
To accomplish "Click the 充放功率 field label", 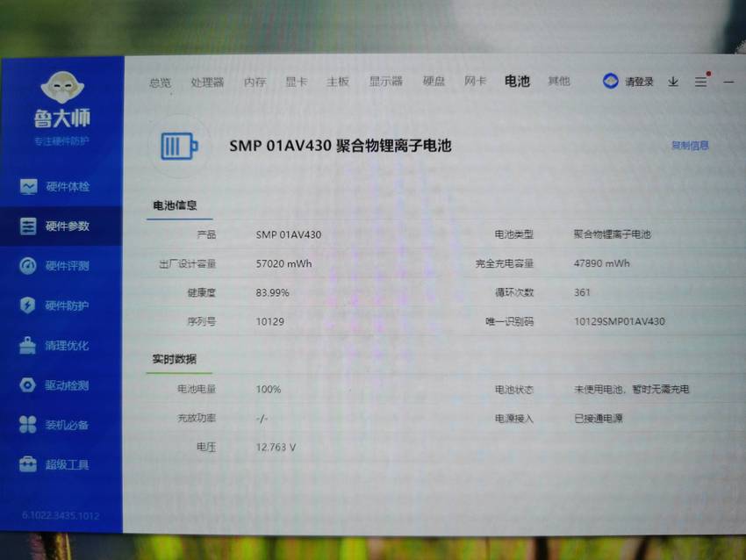I will (197, 418).
